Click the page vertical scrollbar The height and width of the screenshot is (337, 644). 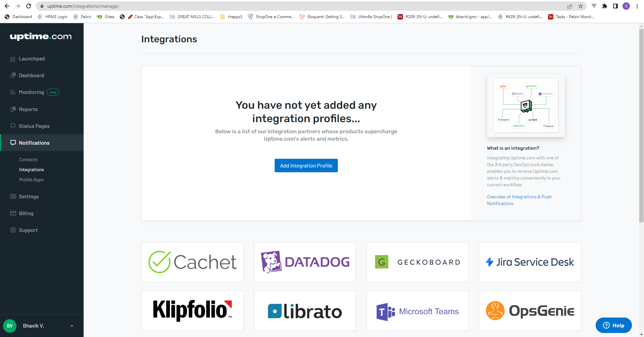click(x=641, y=126)
